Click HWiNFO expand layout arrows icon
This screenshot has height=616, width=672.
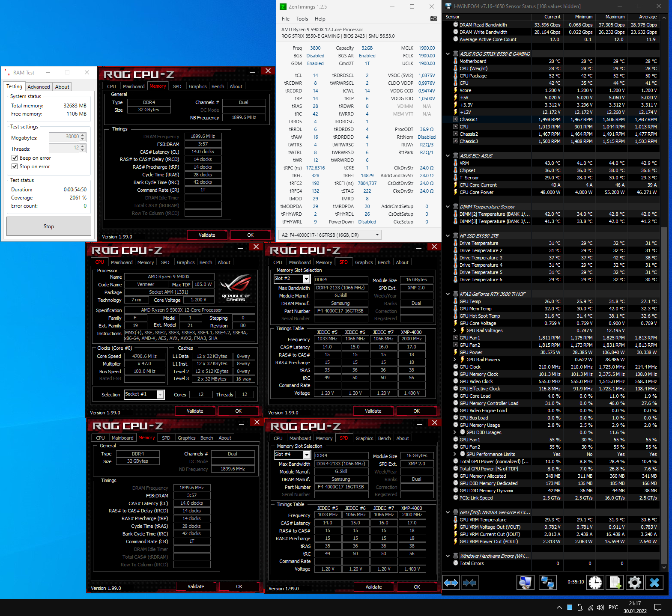451,583
